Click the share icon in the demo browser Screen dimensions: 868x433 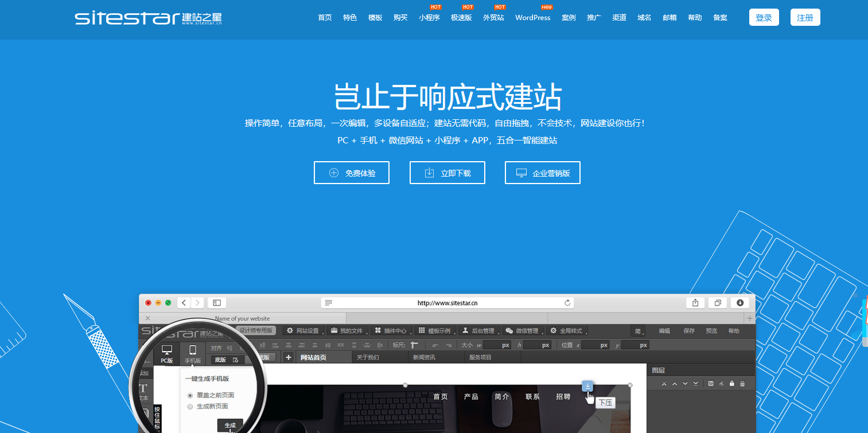click(695, 302)
